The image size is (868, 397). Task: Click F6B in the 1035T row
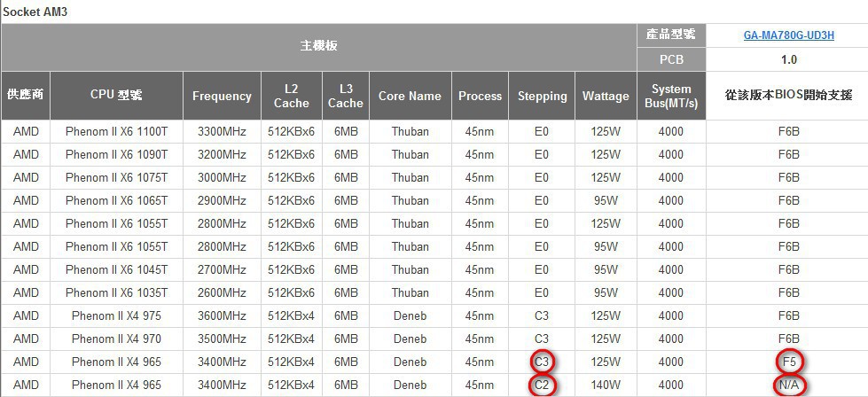tap(789, 292)
